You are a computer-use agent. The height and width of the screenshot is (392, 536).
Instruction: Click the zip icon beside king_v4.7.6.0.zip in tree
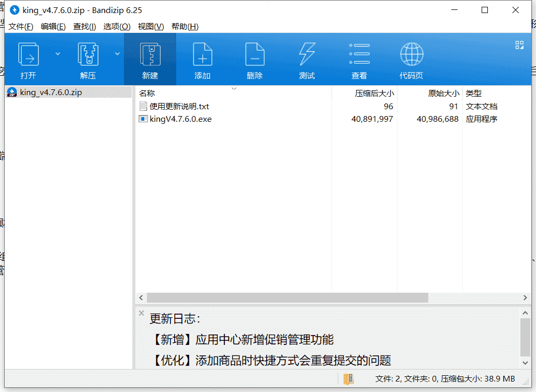pos(12,93)
